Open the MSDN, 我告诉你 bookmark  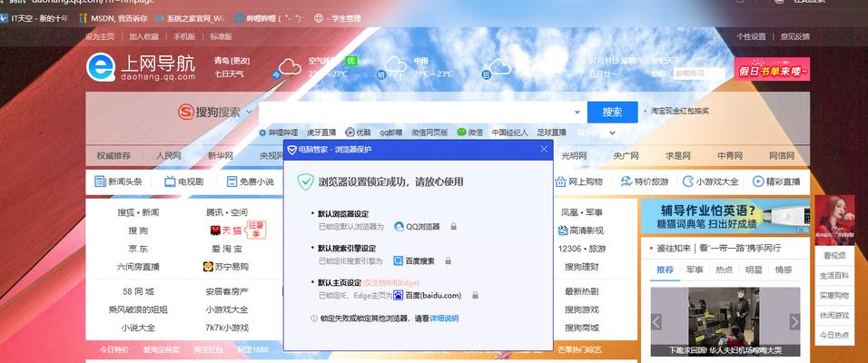(x=113, y=18)
